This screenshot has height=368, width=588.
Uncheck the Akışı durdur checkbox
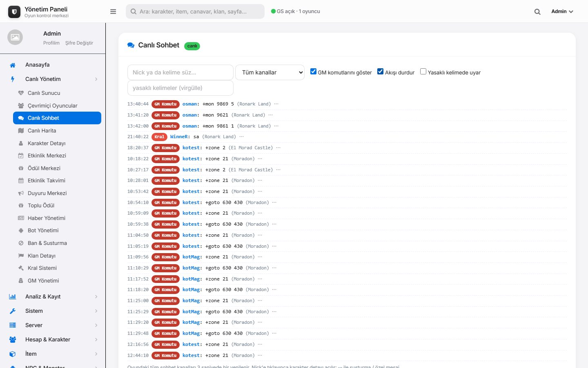click(x=380, y=72)
